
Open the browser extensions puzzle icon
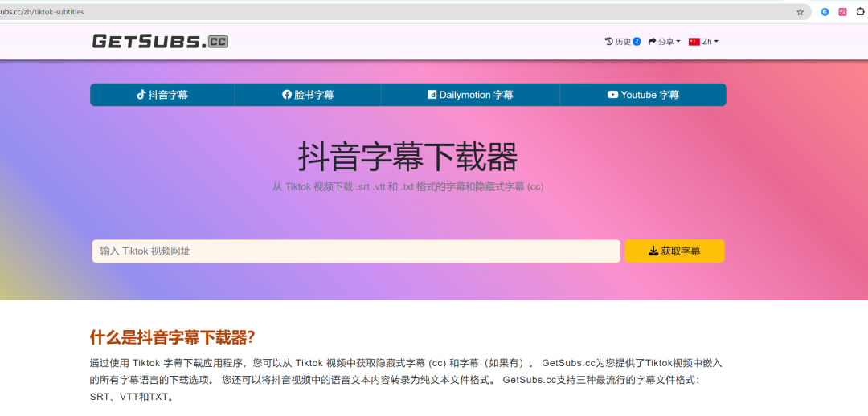[x=862, y=12]
